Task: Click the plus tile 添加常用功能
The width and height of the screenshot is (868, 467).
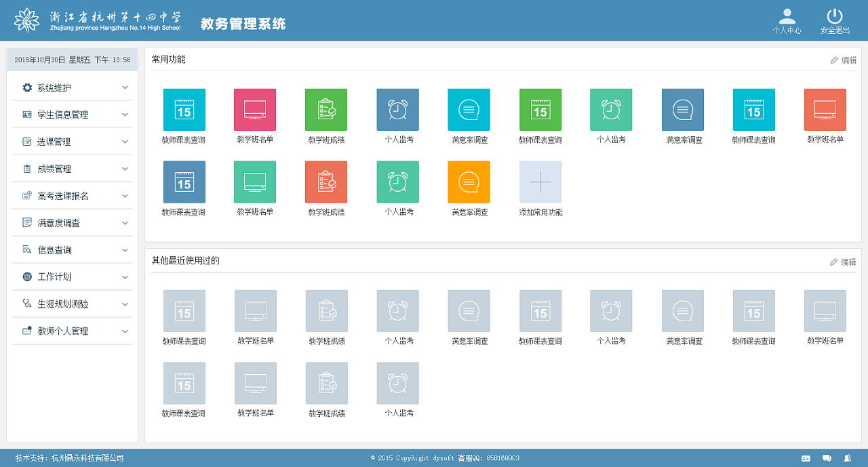Action: (x=540, y=182)
